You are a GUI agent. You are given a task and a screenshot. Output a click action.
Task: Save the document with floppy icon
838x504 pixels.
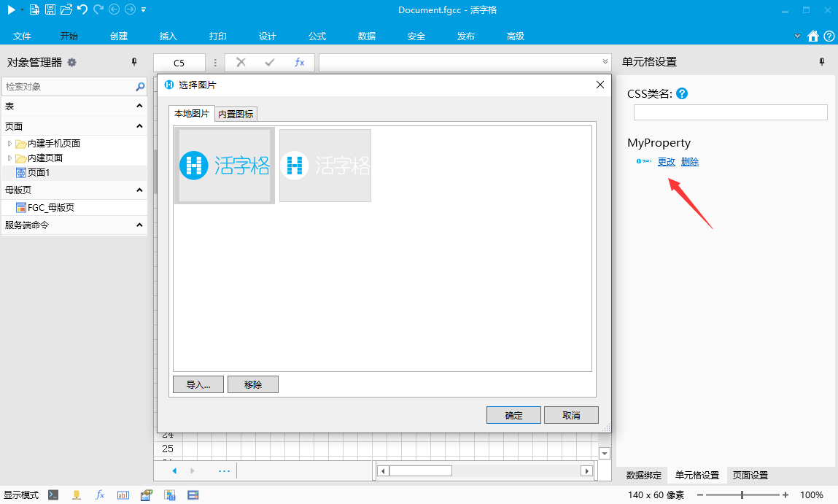[50, 9]
